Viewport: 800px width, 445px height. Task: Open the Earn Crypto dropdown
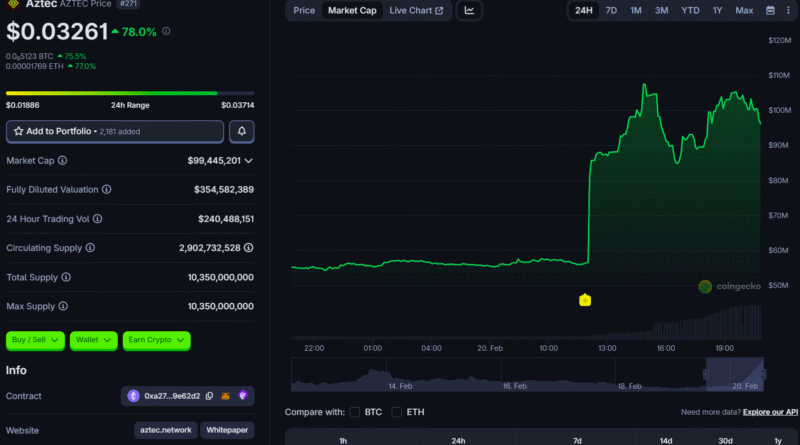157,340
